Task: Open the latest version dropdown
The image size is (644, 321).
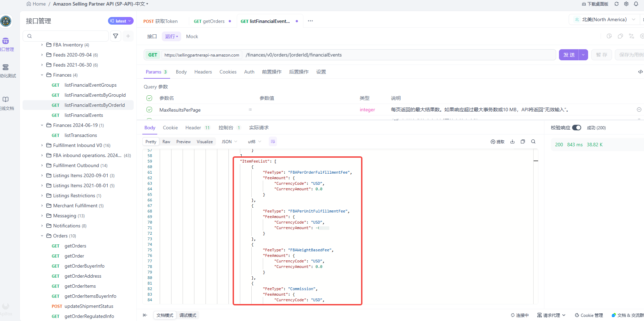Action: 121,21
